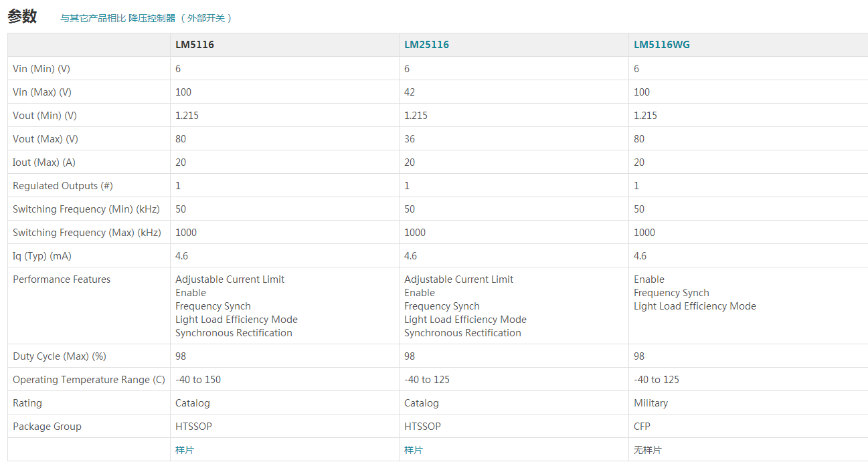Request 样片 for the LM25116 column

click(x=414, y=450)
